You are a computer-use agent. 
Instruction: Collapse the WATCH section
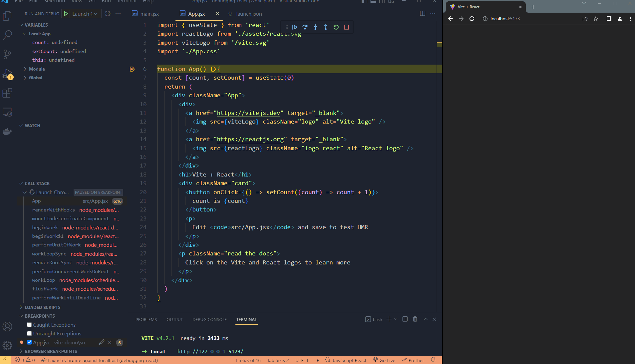point(32,126)
